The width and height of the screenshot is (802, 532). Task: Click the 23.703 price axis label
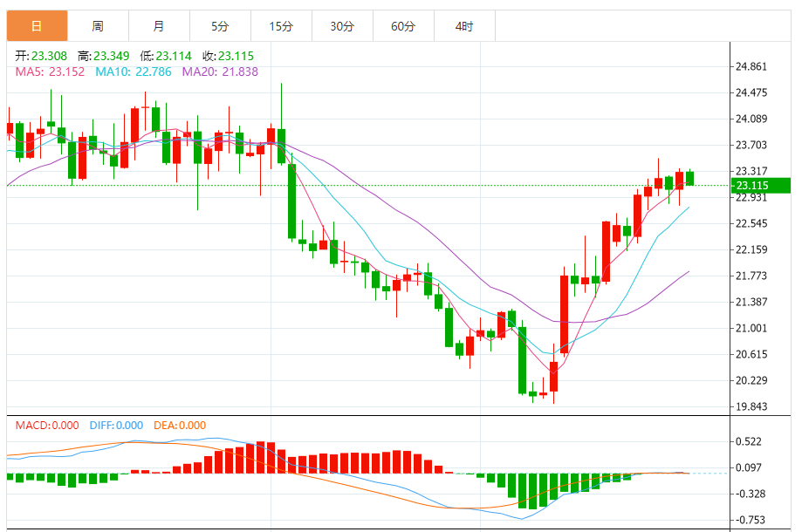pos(751,145)
